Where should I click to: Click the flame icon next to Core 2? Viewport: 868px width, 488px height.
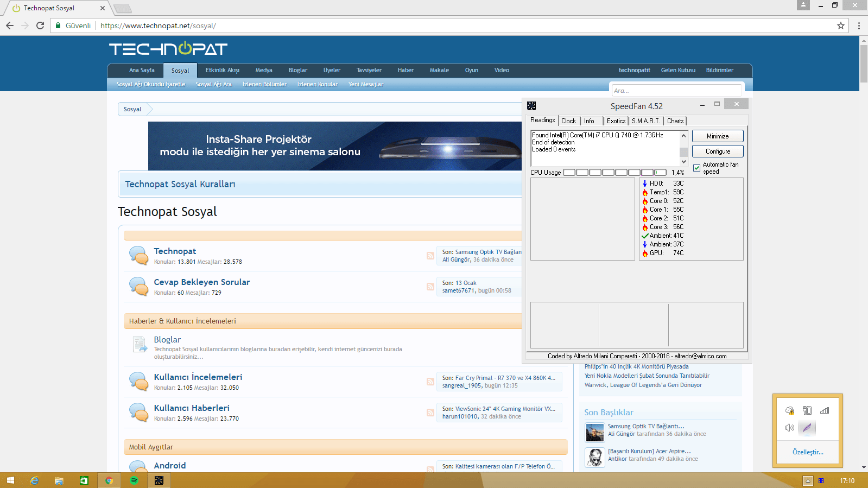click(645, 218)
